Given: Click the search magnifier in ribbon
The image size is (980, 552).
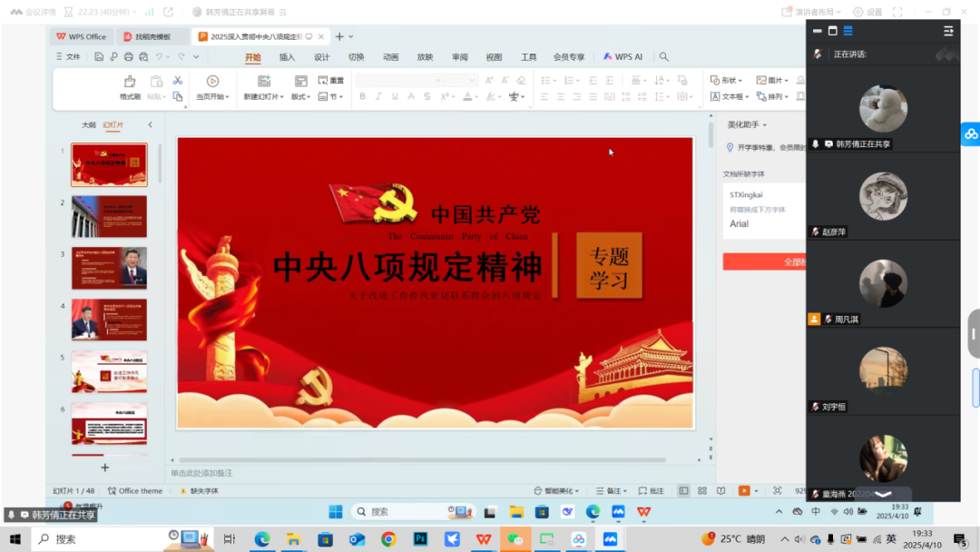Looking at the screenshot, I should tap(664, 57).
